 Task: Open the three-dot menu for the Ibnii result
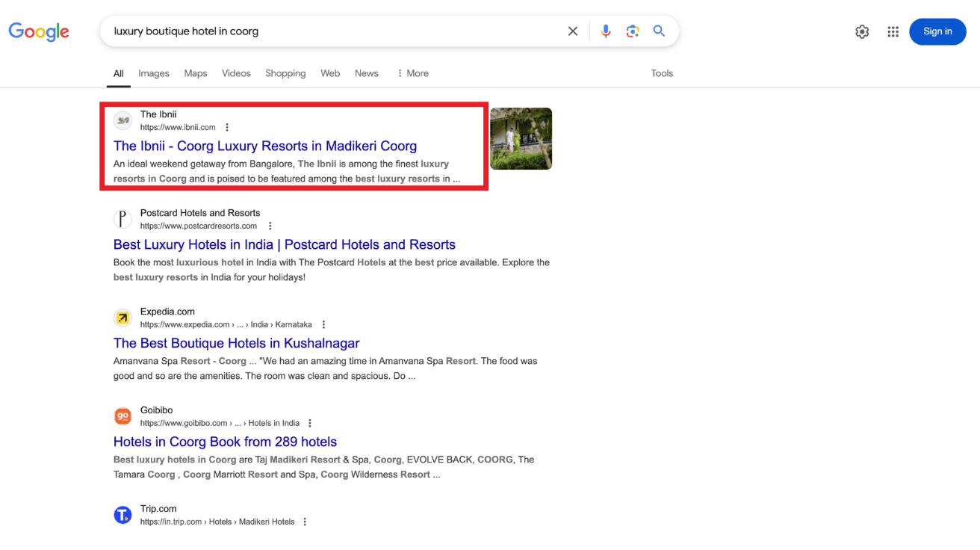coord(226,127)
